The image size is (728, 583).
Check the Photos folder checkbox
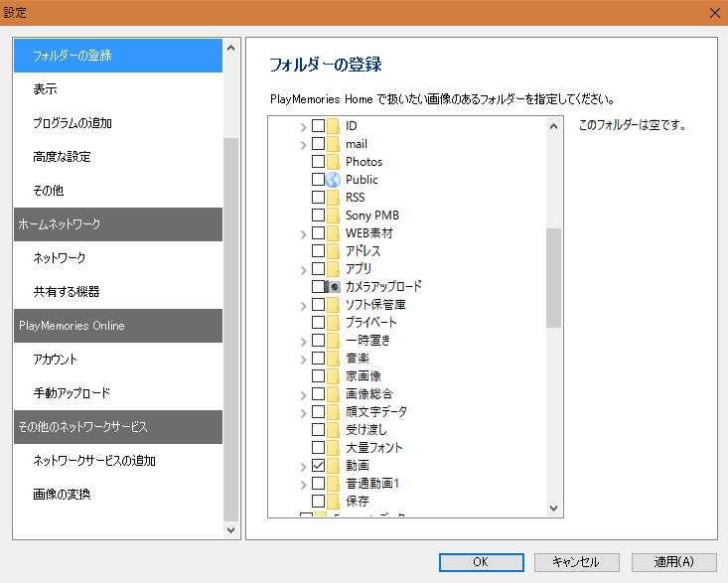(318, 161)
